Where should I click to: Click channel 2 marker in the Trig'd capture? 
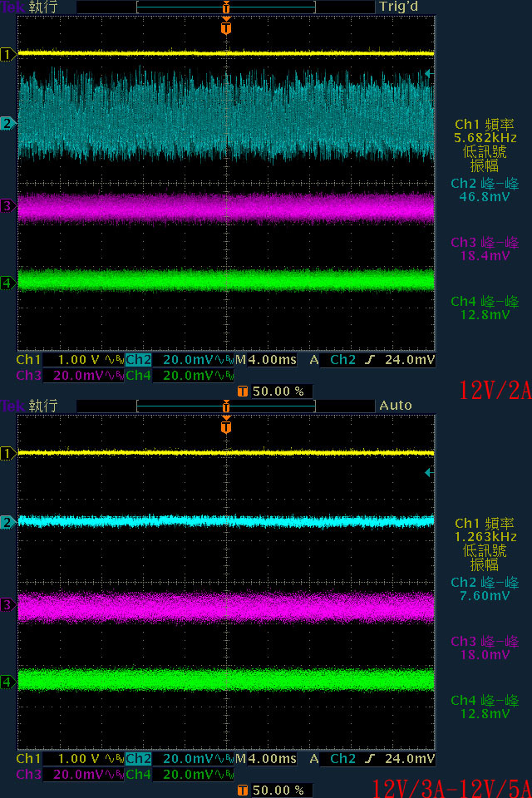click(8, 124)
